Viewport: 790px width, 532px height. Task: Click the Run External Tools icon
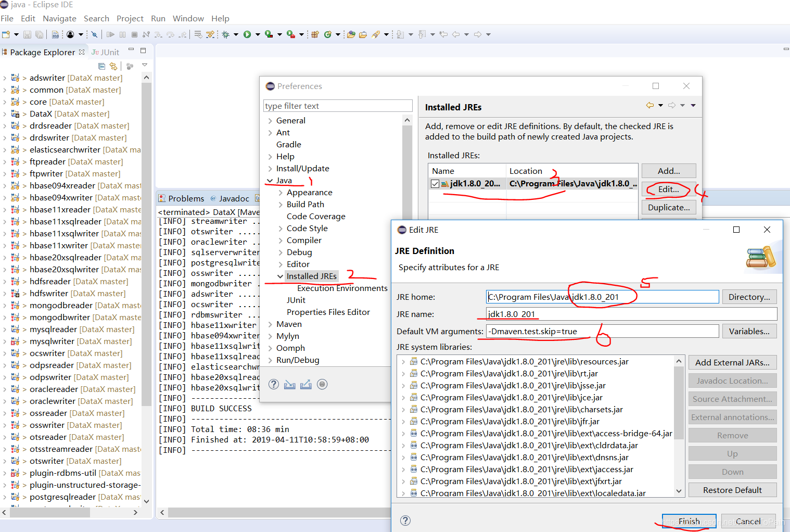tap(290, 34)
